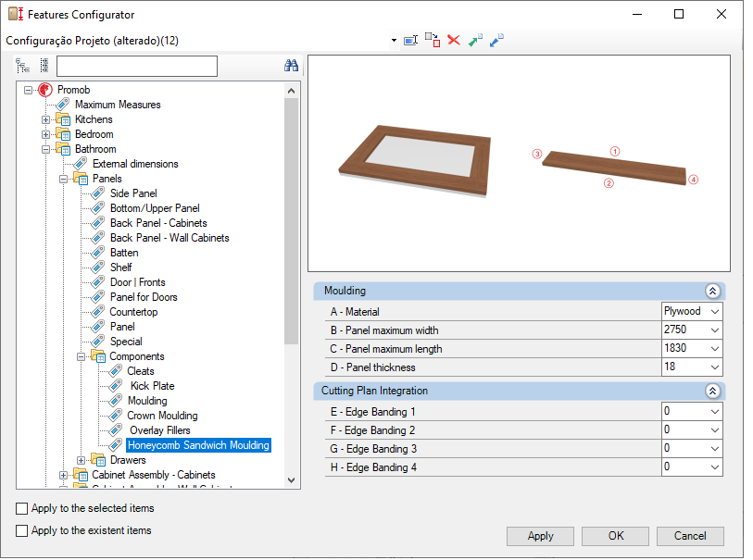Click the Kitchens folder icon
The image size is (753, 560).
point(63,119)
